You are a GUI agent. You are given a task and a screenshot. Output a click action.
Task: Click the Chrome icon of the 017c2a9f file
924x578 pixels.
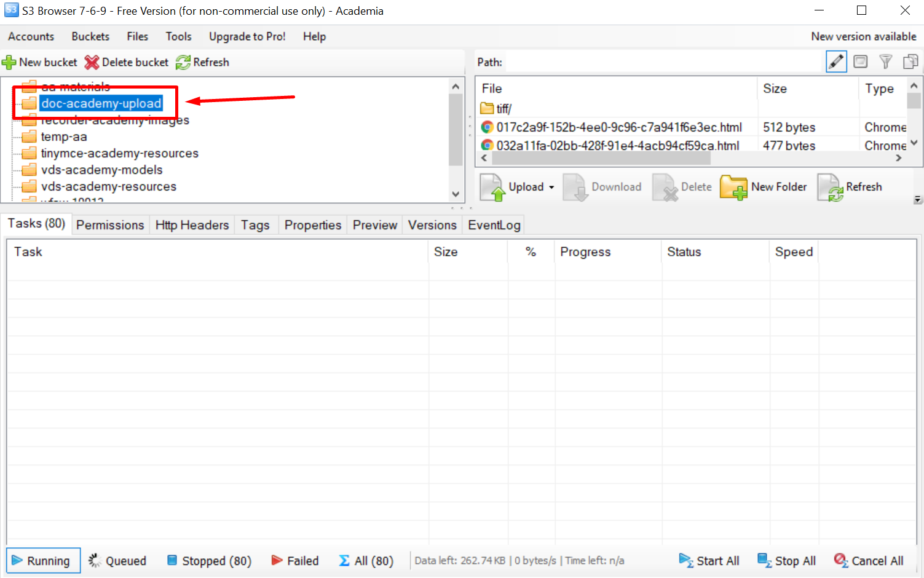pos(488,127)
